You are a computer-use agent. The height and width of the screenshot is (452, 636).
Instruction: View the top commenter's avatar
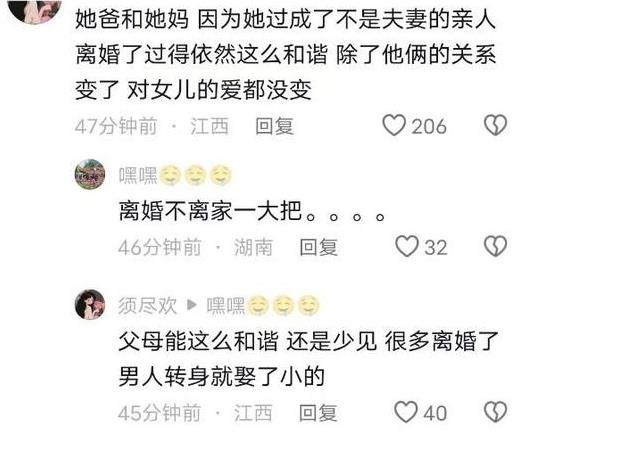tap(35, 8)
